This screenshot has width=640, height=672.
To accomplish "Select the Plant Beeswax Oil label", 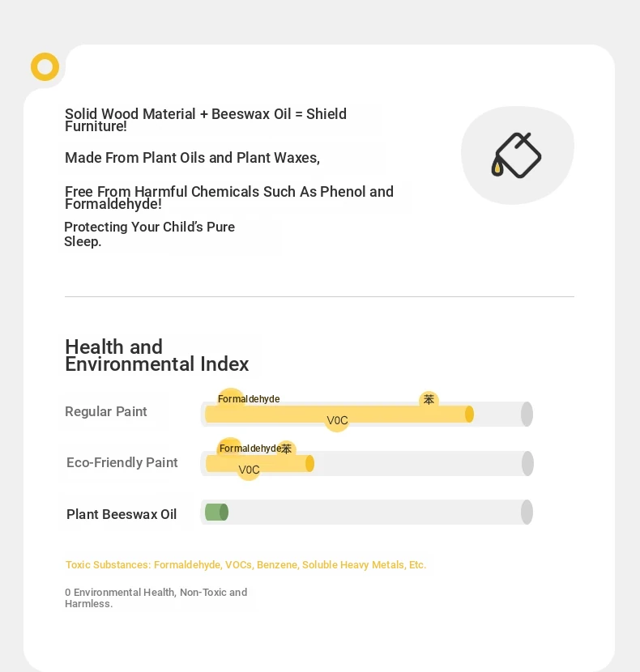I will click(x=122, y=514).
